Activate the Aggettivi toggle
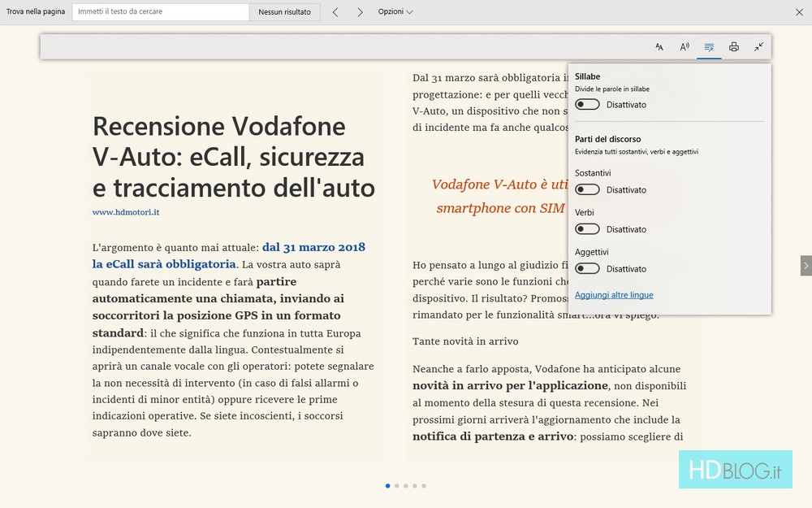 [x=587, y=268]
